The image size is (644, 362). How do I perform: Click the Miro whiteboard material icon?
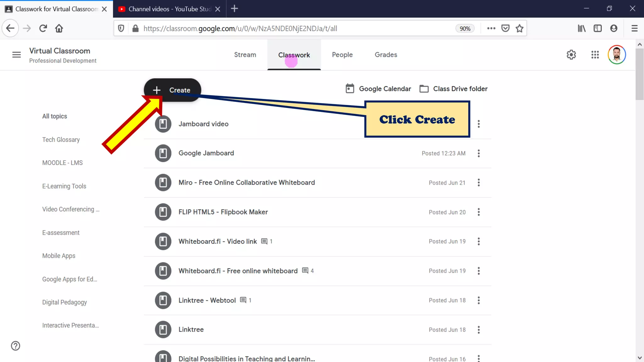pyautogui.click(x=163, y=183)
